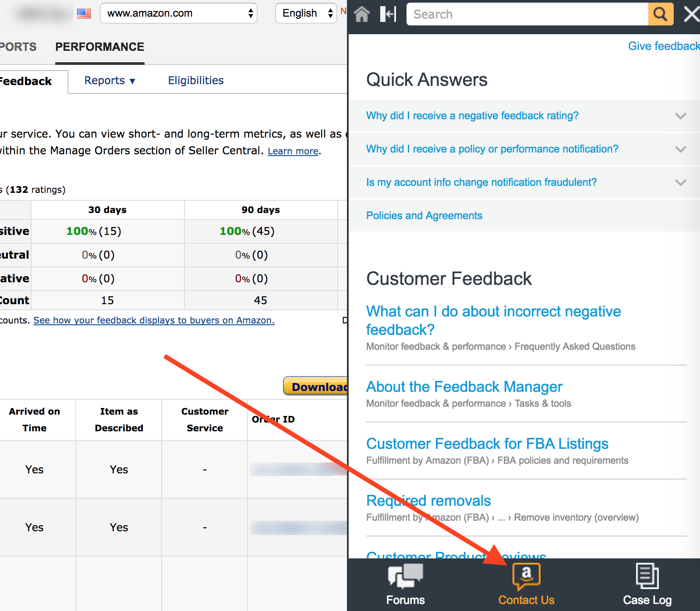Click the Item as Described column header

click(119, 420)
